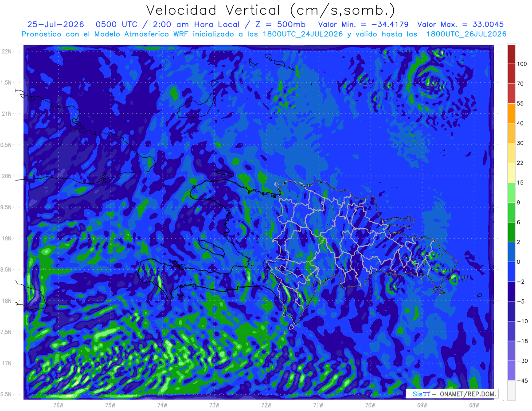This screenshot has height=411, width=532.
Task: Click the colorbar label "-10"
Action: click(x=522, y=321)
